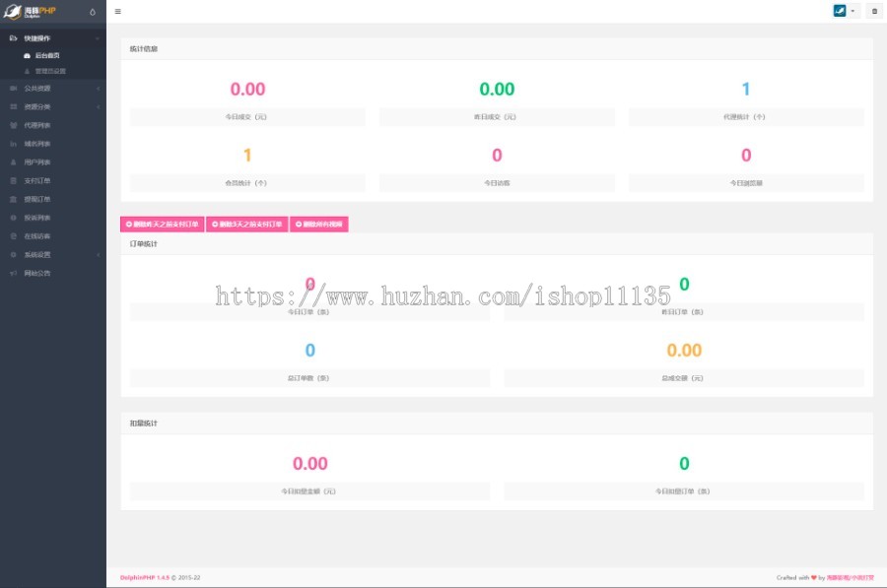
Task: Click the 提现订单 bank icon
Action: pos(14,200)
